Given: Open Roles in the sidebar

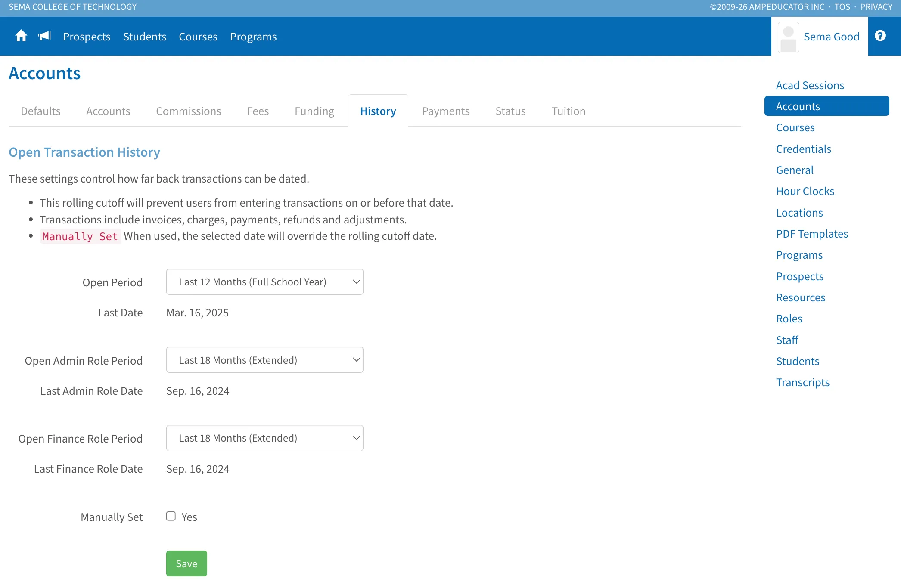Looking at the screenshot, I should click(x=789, y=319).
